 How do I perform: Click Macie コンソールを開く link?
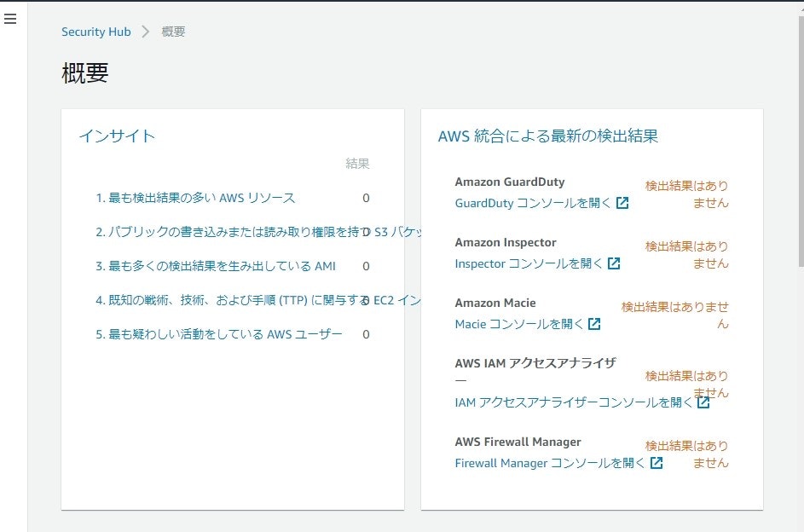pyautogui.click(x=519, y=324)
